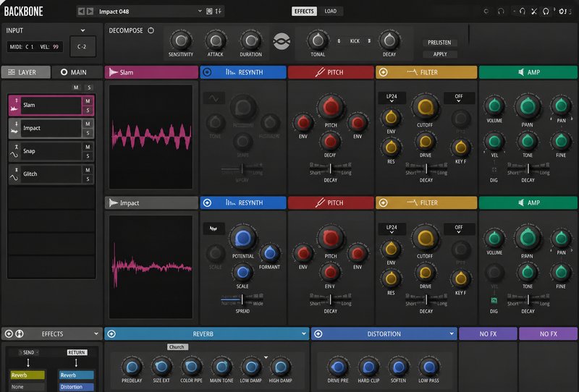579x392 pixels.
Task: Go to the previous preset with the left arrow
Action: pos(81,12)
